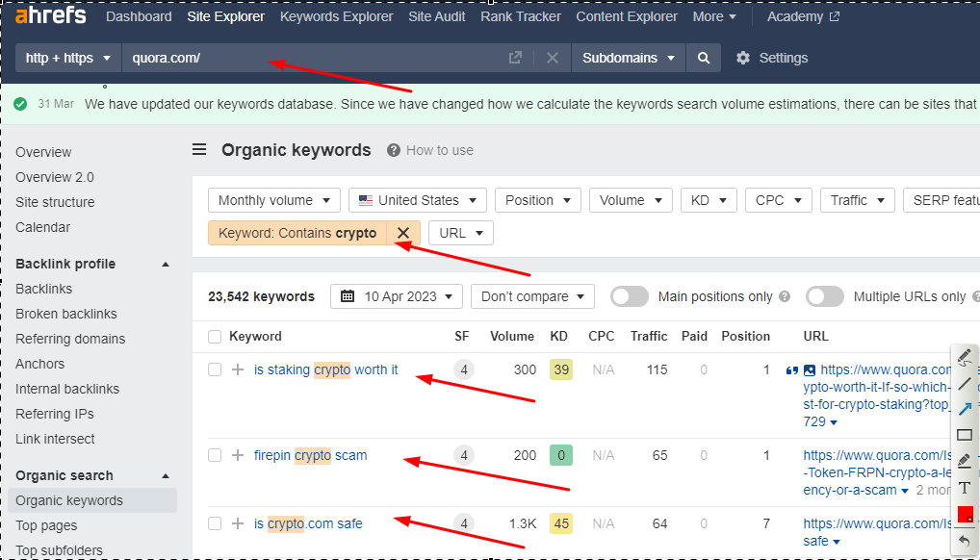980x560 pixels.
Task: Open the Settings gear
Action: 742,58
